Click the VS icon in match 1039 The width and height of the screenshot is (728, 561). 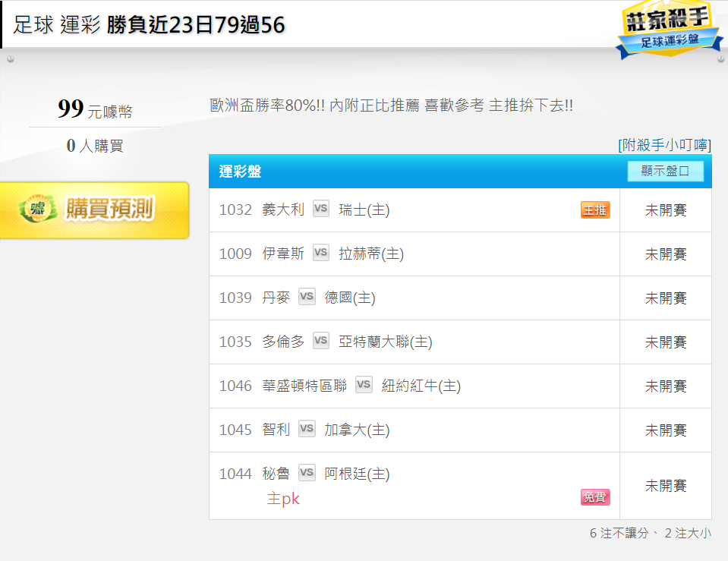tap(307, 297)
